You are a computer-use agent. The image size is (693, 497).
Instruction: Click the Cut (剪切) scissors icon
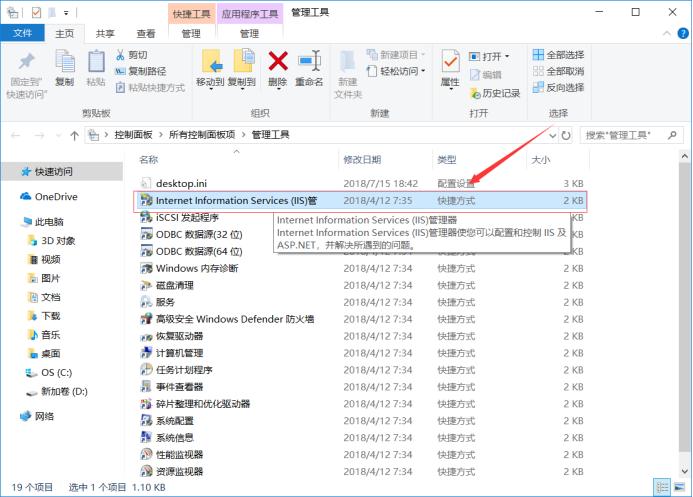click(120, 55)
